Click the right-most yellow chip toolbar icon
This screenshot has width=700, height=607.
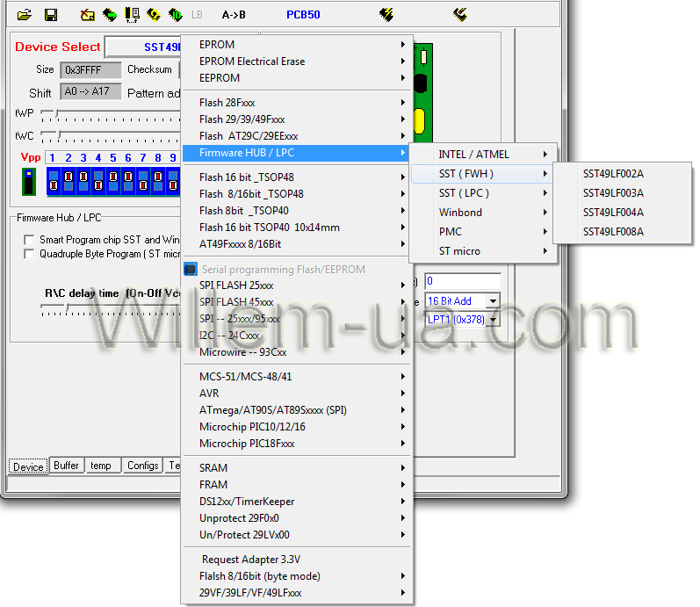(x=459, y=14)
